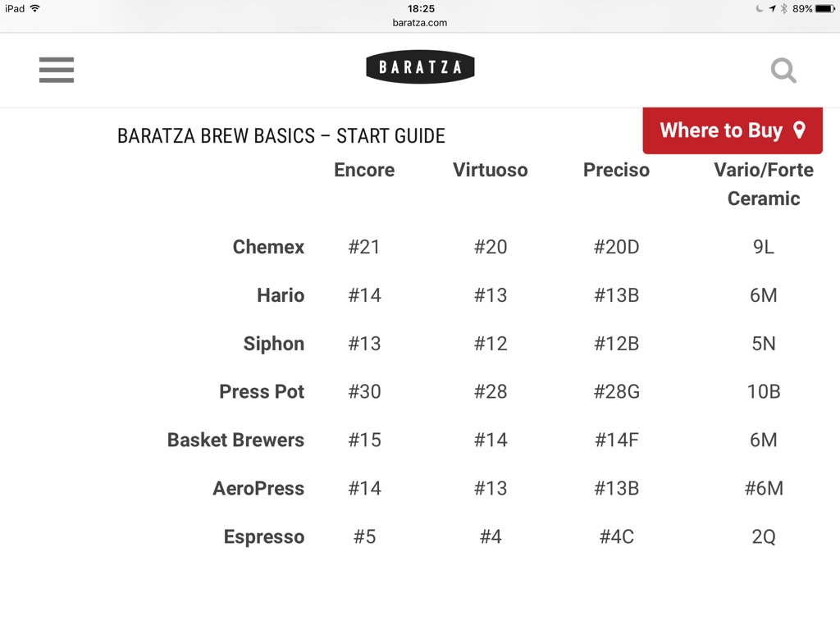Tap the baratza.com address bar
840x630 pixels.
click(420, 23)
